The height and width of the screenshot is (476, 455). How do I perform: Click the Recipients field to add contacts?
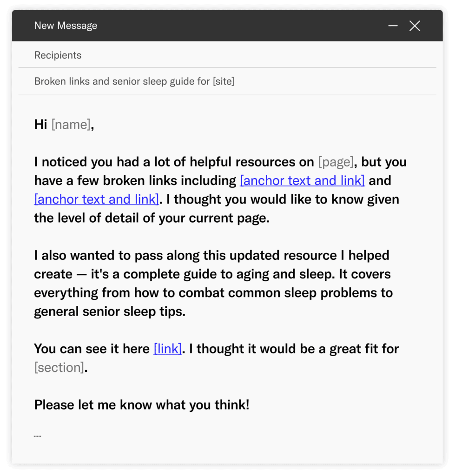point(186,55)
